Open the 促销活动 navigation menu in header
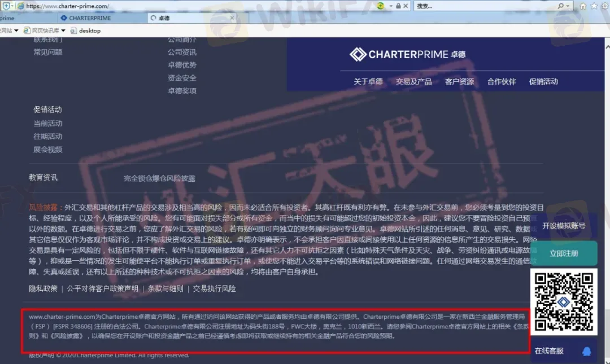This screenshot has width=610, height=364. coord(543,82)
